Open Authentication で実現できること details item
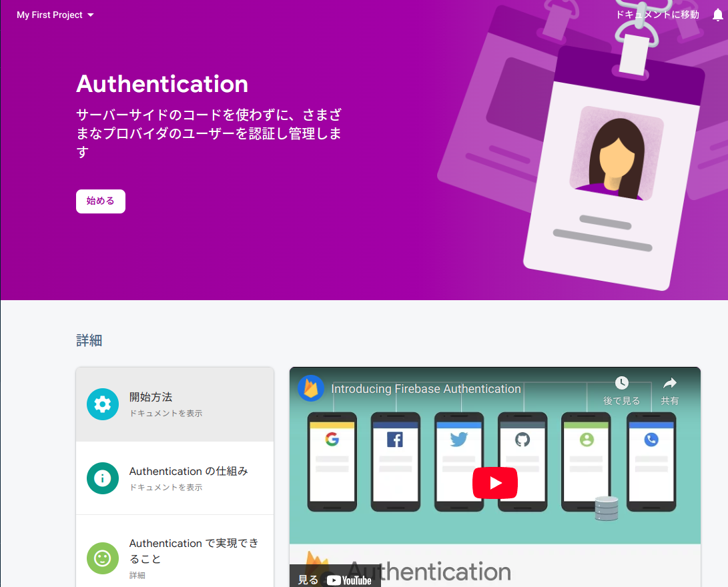The width and height of the screenshot is (728, 587). point(175,551)
